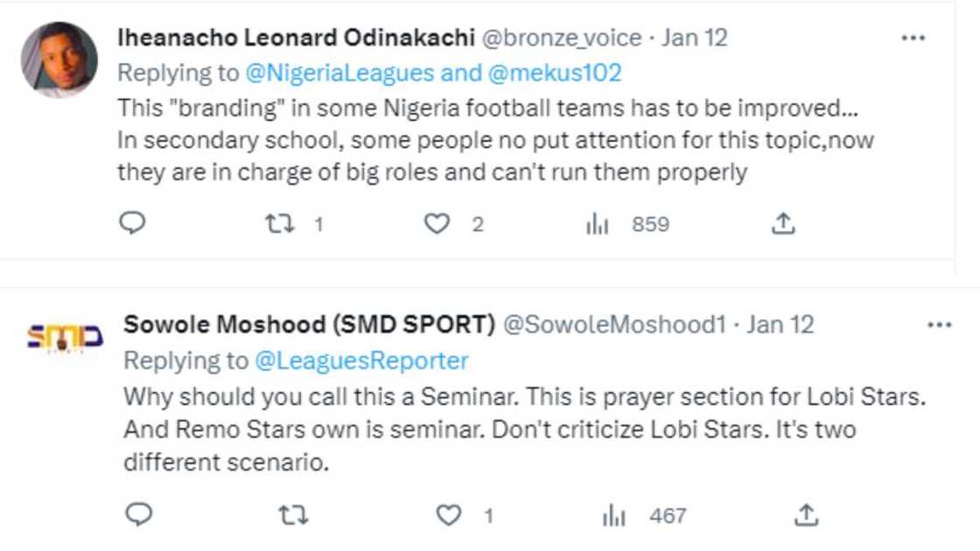
Task: Share the tweet by @SowoleMoshood1
Action: (x=806, y=516)
